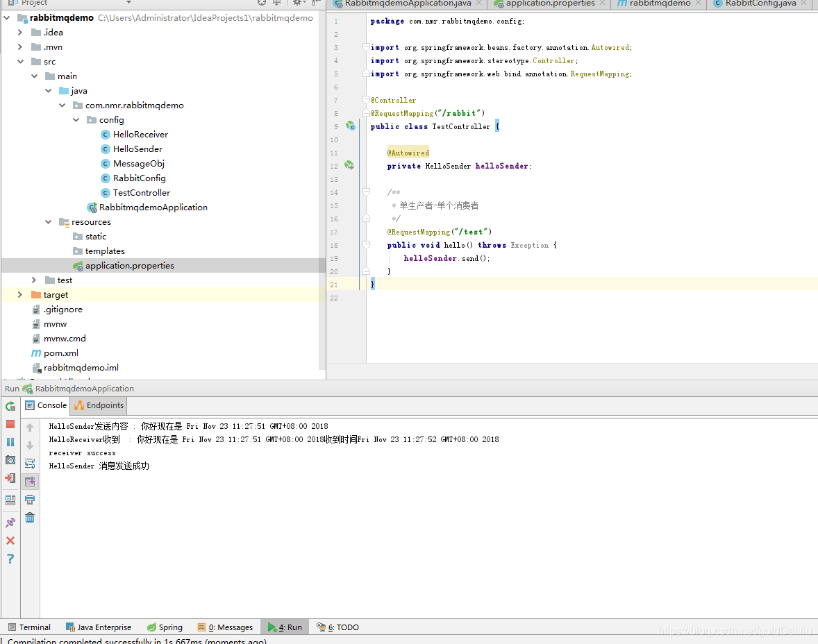Switch to RabbitmqdemoApplication.java editor tab

pyautogui.click(x=408, y=3)
